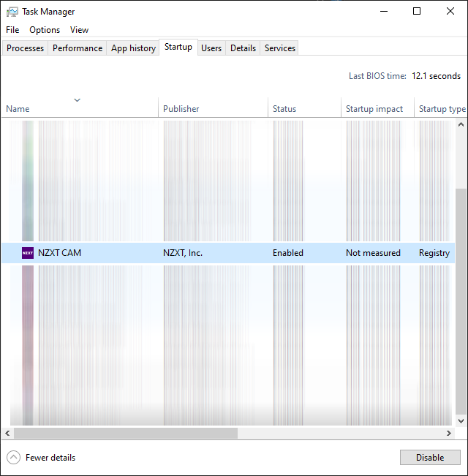Collapse view with Fewer details arrow icon
The height and width of the screenshot is (476, 468).
(14, 458)
